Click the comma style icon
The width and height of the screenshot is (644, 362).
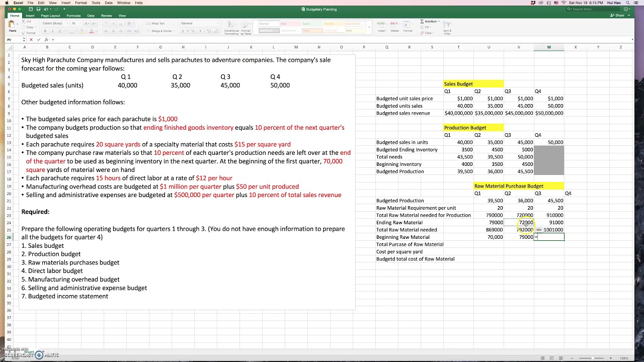coord(200,31)
